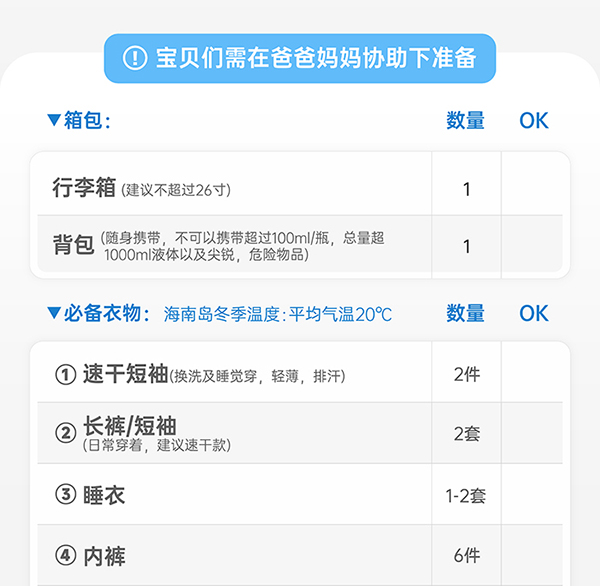Click the circled number 4 beside 内裤
This screenshot has height=586, width=600.
(65, 555)
